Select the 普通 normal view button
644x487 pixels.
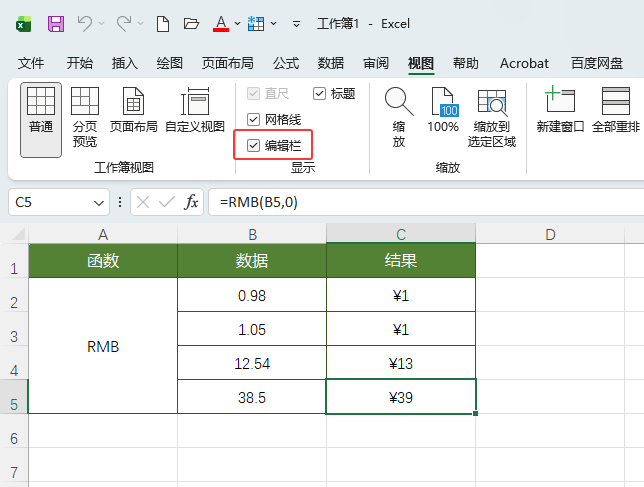click(41, 119)
